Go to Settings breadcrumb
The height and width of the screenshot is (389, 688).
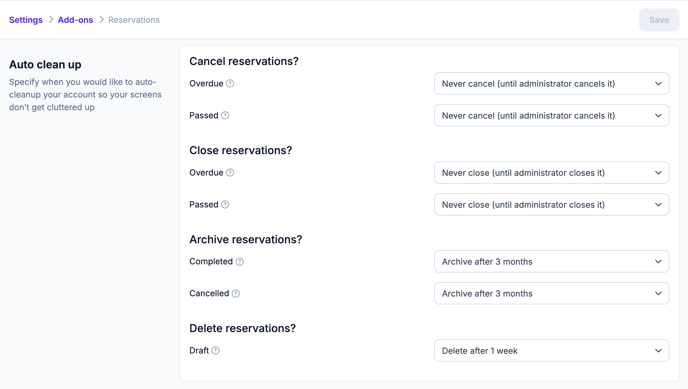click(26, 20)
